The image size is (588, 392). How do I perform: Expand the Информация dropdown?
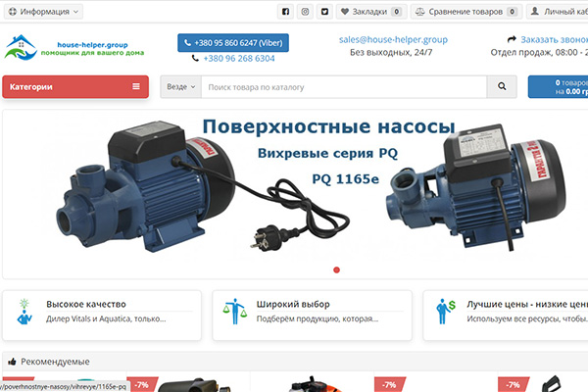[43, 12]
